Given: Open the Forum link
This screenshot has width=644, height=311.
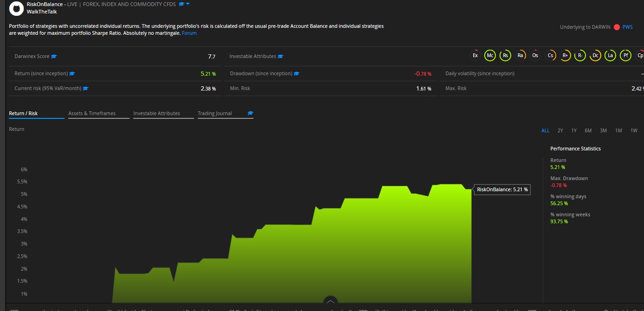Looking at the screenshot, I should pyautogui.click(x=189, y=33).
